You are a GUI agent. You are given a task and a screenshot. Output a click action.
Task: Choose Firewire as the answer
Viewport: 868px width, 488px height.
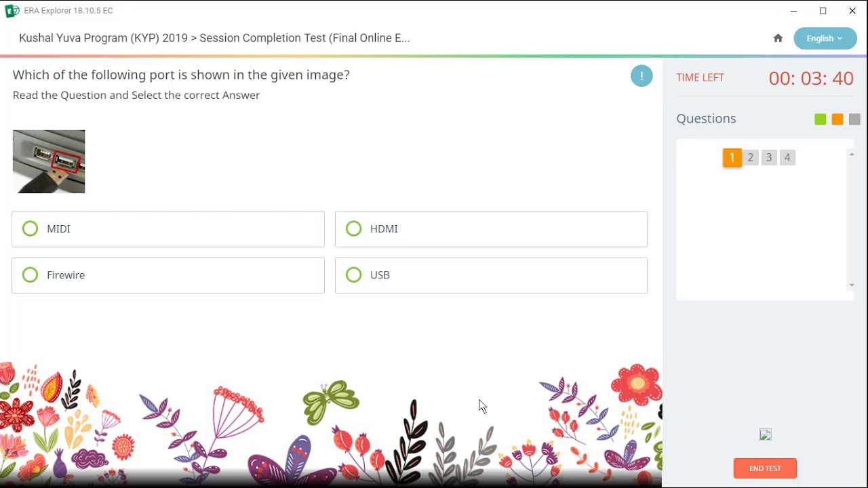[31, 275]
